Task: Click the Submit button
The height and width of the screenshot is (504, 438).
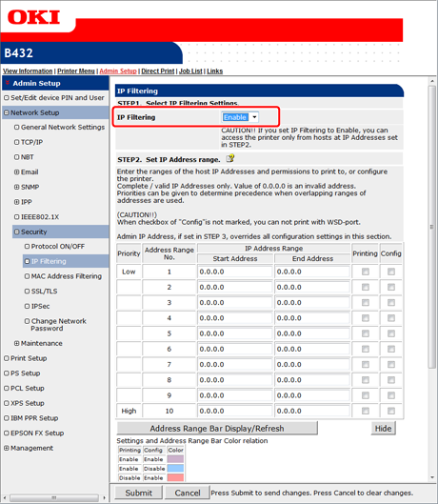Action: (x=138, y=493)
